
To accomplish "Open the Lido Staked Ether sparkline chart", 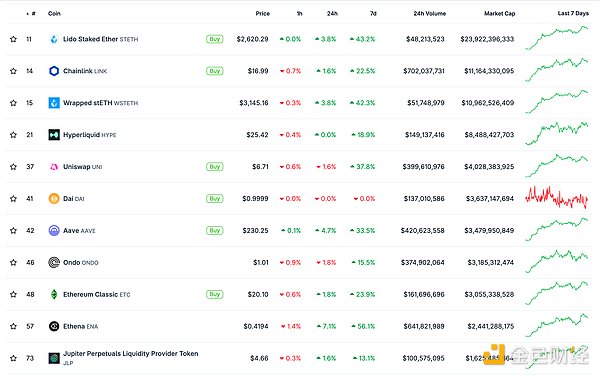I will (x=556, y=38).
